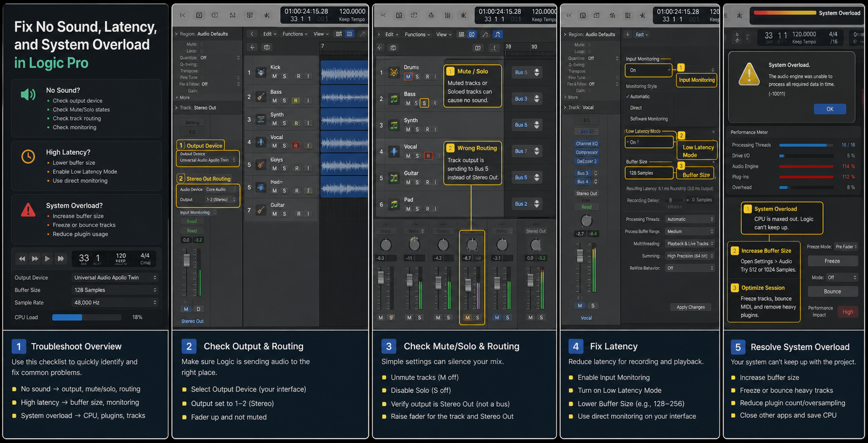
Task: Click pan knob on highlighted mixer strip
Action: [472, 245]
